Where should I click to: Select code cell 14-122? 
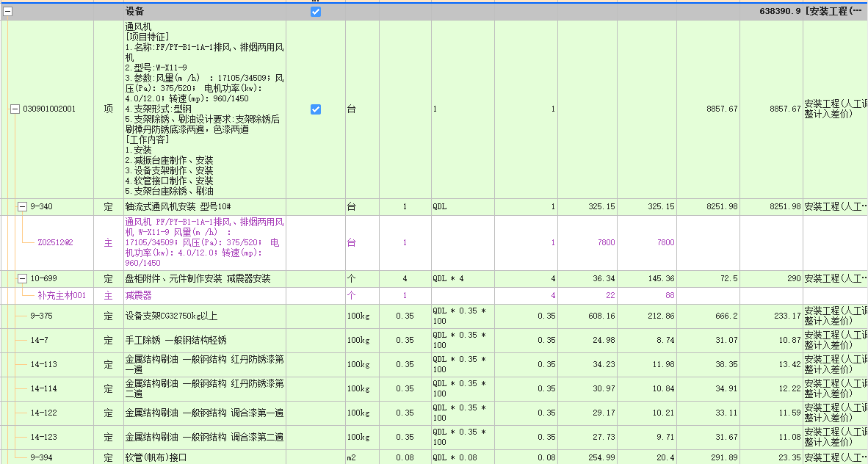tap(43, 413)
